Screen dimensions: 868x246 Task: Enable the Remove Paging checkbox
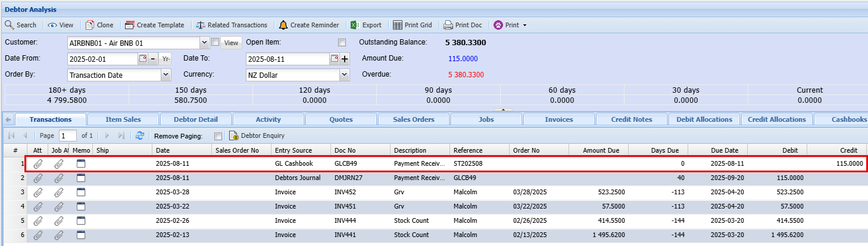218,135
